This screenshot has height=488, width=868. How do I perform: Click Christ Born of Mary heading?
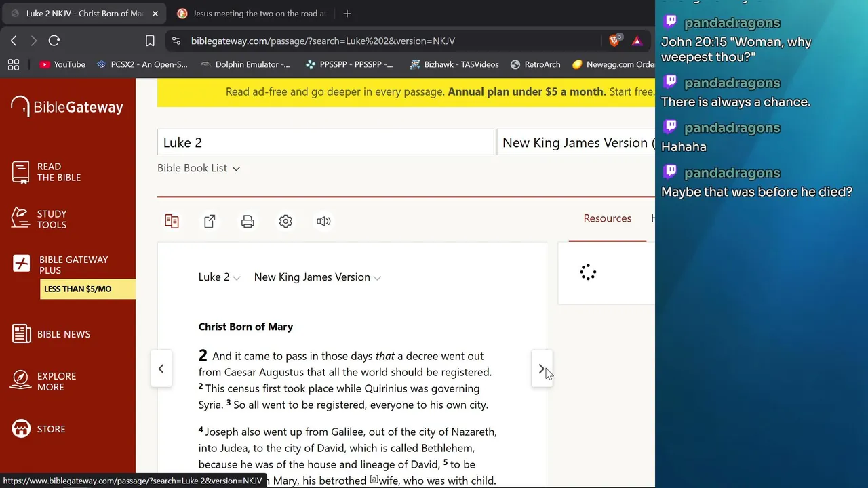pyautogui.click(x=245, y=327)
